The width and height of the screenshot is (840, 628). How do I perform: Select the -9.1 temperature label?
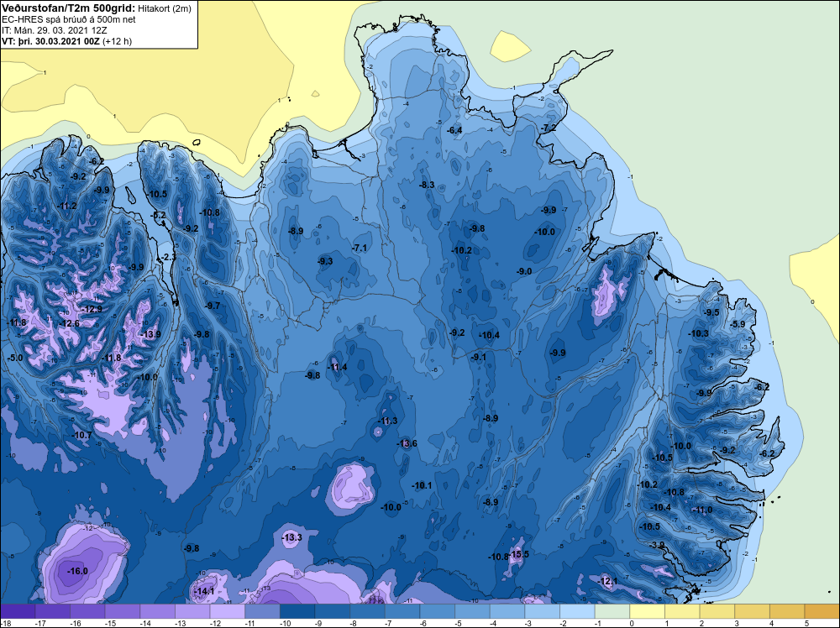click(479, 357)
